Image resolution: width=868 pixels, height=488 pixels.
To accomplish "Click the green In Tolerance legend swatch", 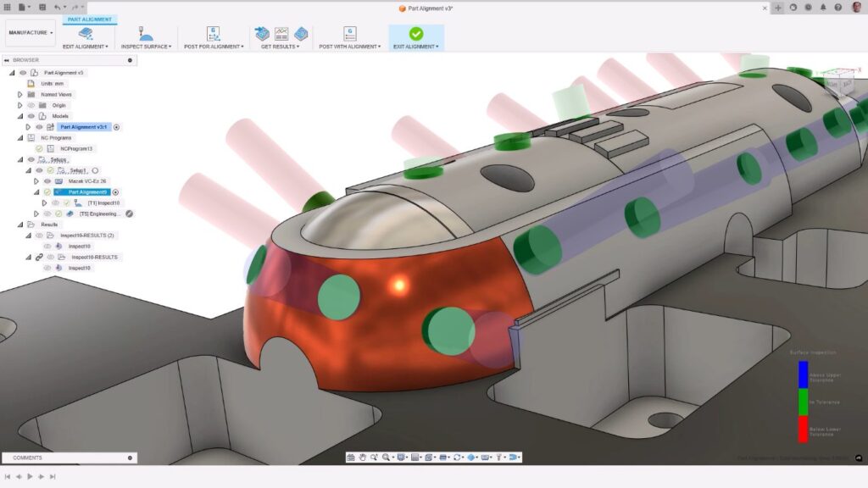I will pos(803,402).
